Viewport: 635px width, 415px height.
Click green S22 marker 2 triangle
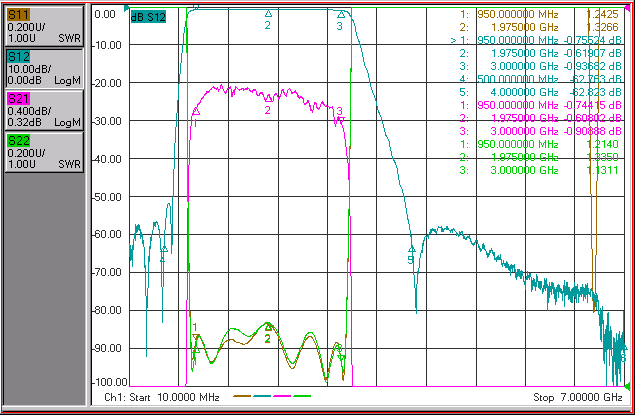pos(268,327)
